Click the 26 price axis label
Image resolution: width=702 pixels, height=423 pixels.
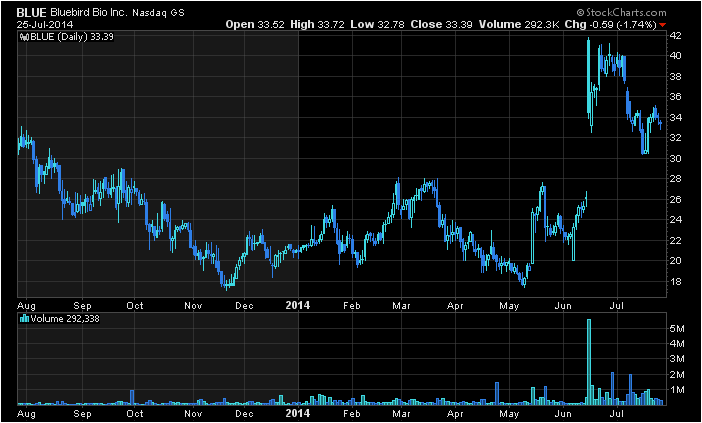[x=676, y=200]
